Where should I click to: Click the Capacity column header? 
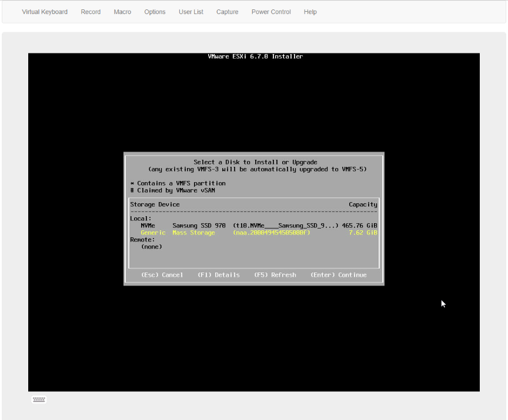363,204
